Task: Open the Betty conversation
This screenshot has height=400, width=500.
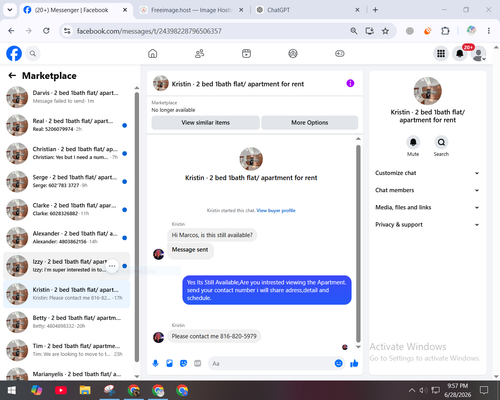Action: pyautogui.click(x=67, y=322)
